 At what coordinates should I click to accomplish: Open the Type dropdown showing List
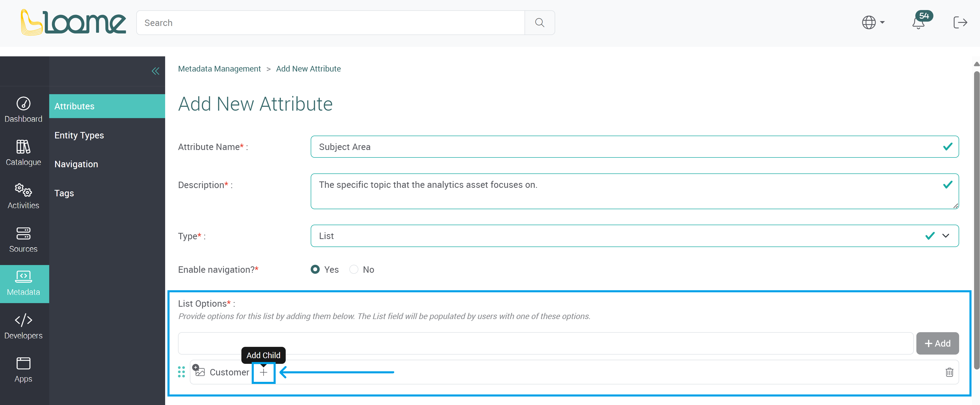pos(634,236)
